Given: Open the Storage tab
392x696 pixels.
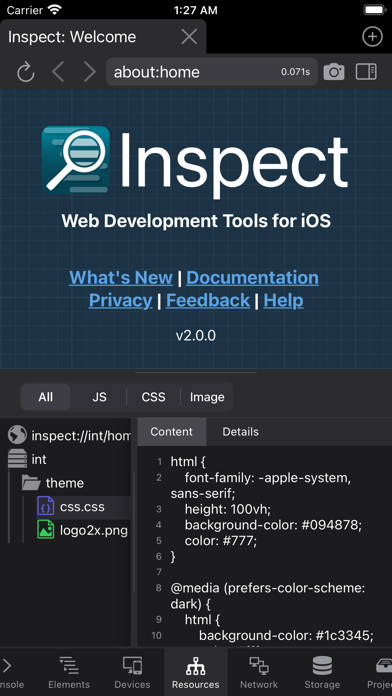Looking at the screenshot, I should click(322, 672).
